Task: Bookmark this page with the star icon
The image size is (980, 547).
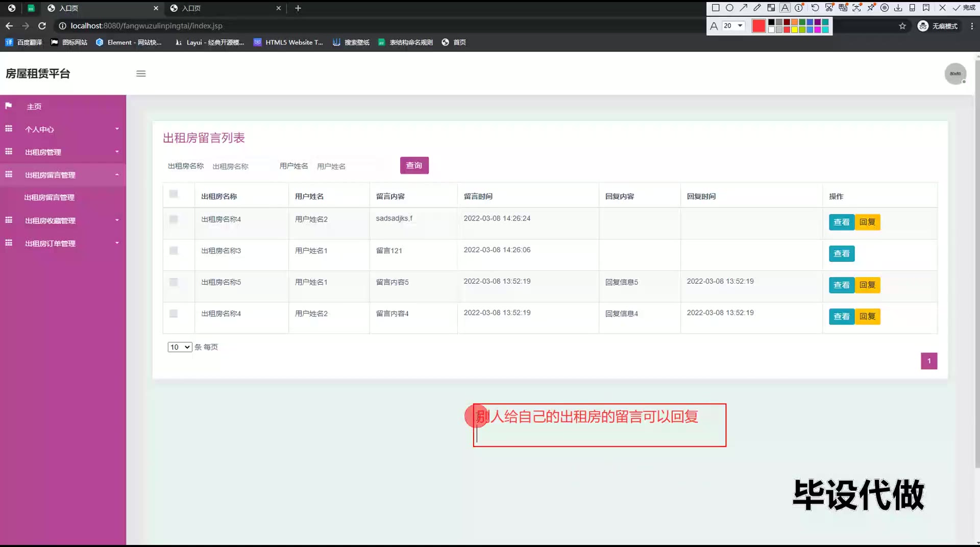Action: click(902, 26)
